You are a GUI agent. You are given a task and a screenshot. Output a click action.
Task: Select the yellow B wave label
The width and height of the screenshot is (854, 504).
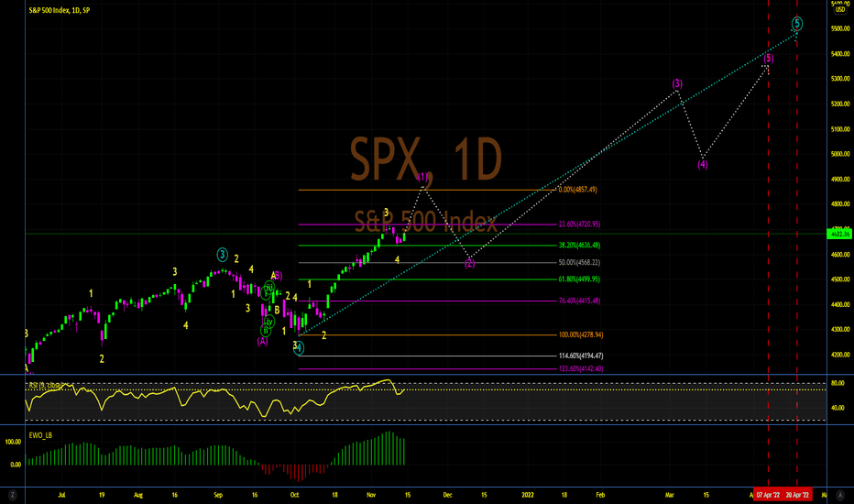278,310
